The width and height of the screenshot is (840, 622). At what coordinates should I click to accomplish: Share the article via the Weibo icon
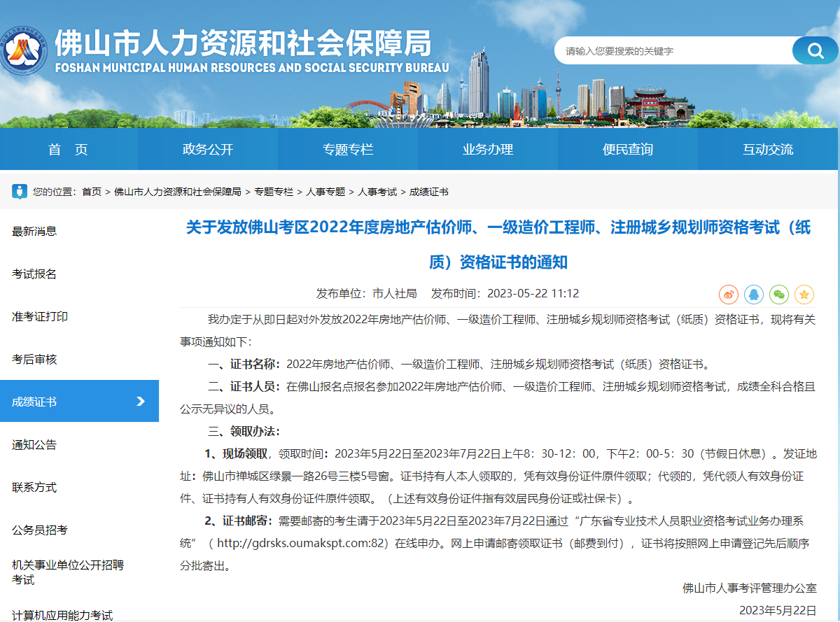point(728,295)
